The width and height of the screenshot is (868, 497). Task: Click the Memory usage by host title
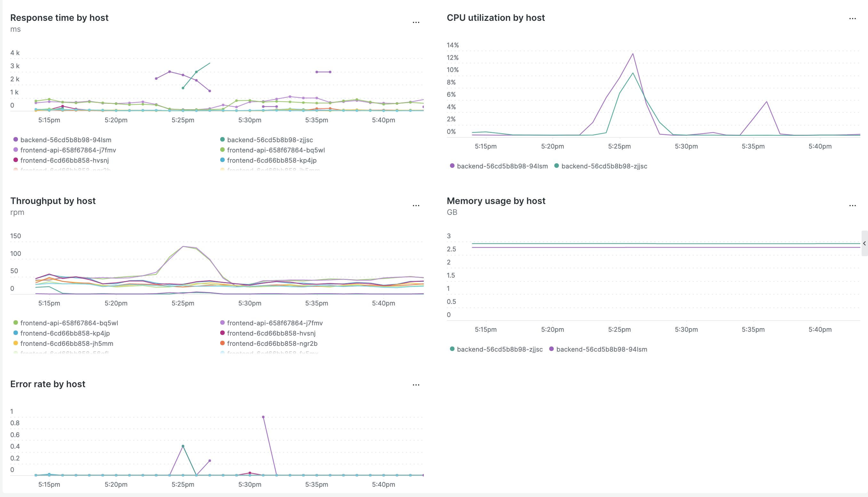pos(496,201)
